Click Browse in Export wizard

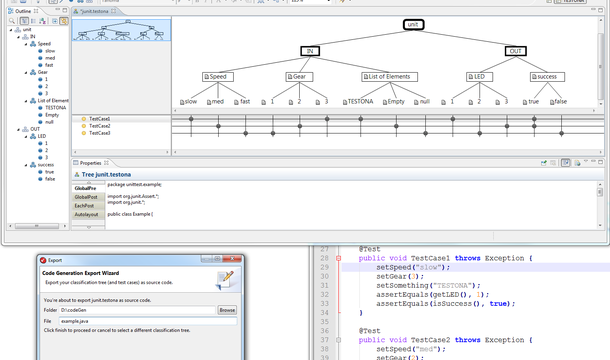click(x=227, y=310)
